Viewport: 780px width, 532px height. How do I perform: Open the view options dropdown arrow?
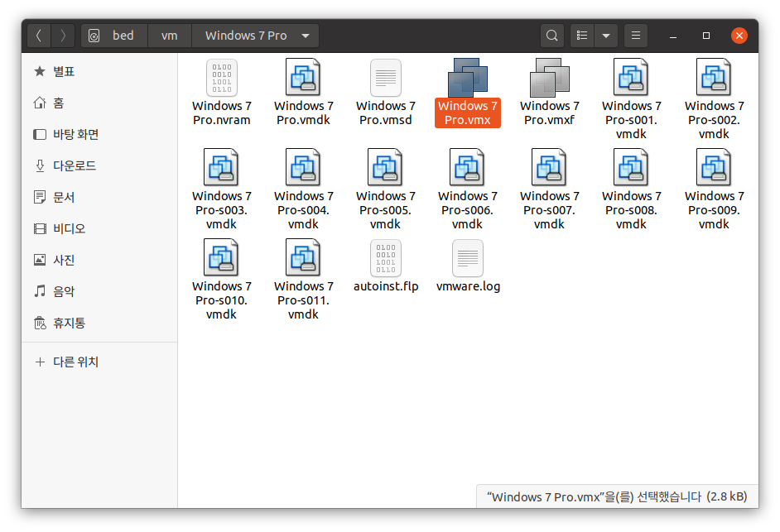point(606,36)
